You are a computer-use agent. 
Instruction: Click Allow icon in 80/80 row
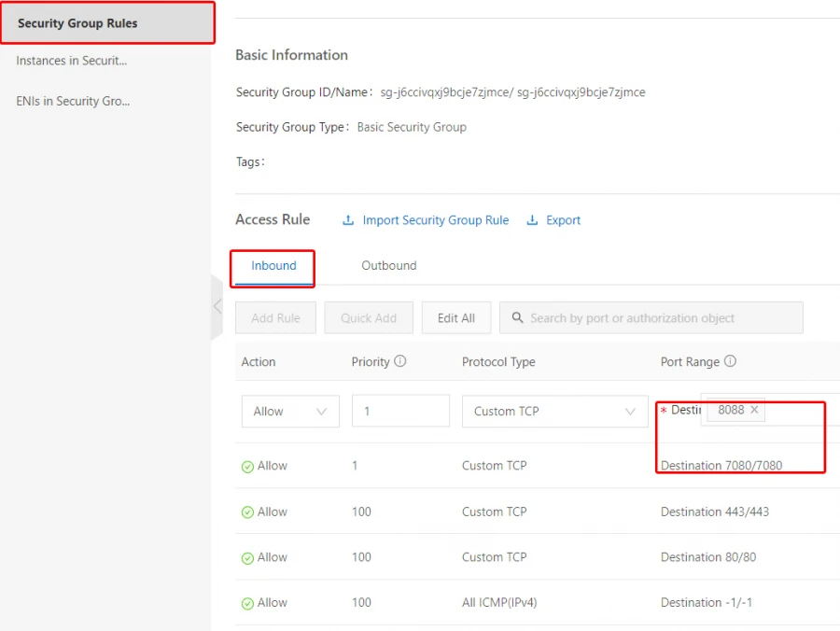tap(247, 559)
